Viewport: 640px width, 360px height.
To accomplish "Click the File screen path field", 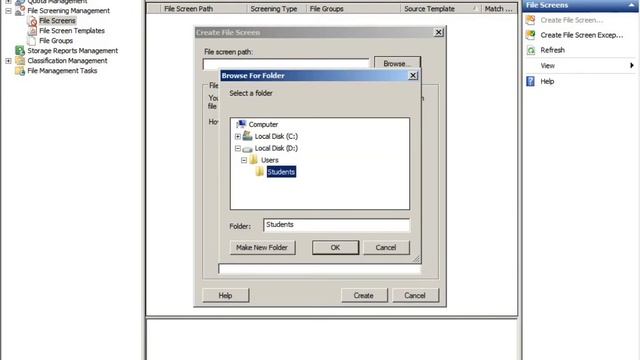I will (287, 64).
